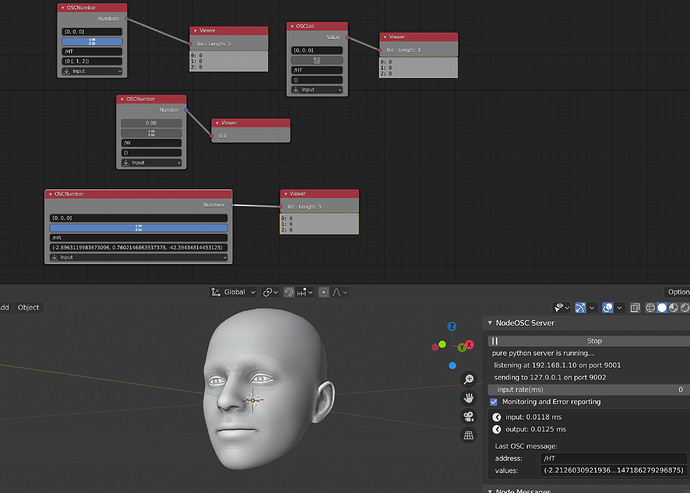The height and width of the screenshot is (493, 690).
Task: Collapse the /HR OSCNumber node header
Action: pyautogui.click(x=51, y=194)
